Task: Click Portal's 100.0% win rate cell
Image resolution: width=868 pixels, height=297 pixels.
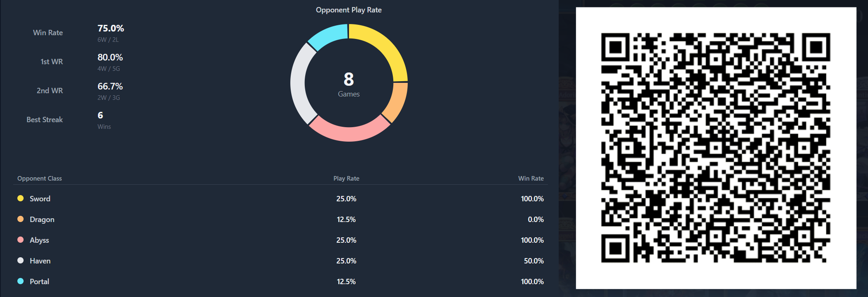Action: (532, 282)
